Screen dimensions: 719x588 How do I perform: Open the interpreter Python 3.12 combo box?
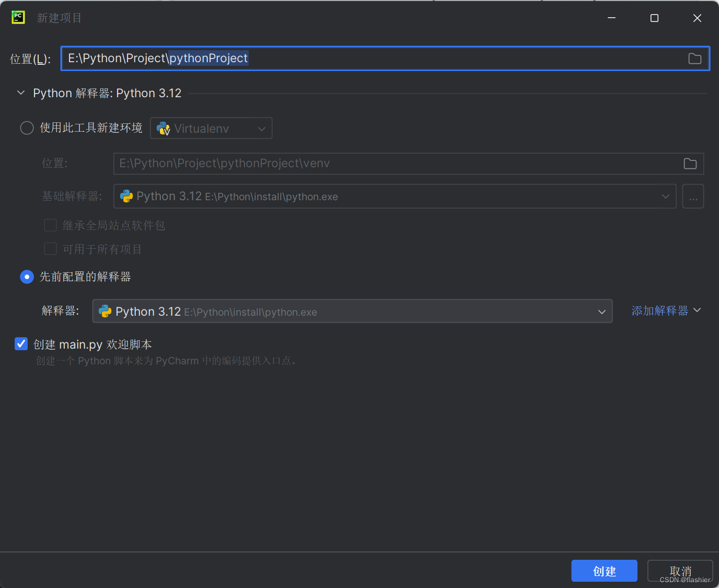tap(352, 312)
